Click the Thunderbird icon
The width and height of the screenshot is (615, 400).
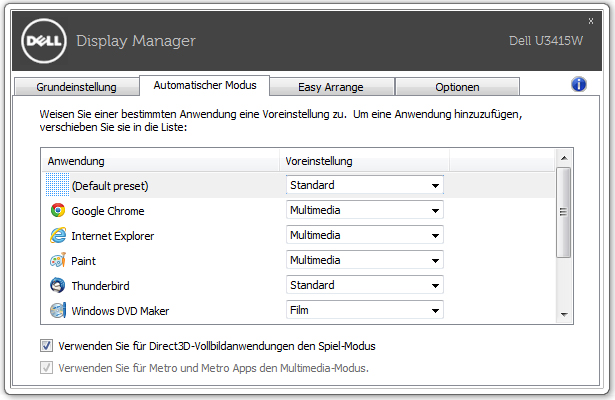(58, 285)
